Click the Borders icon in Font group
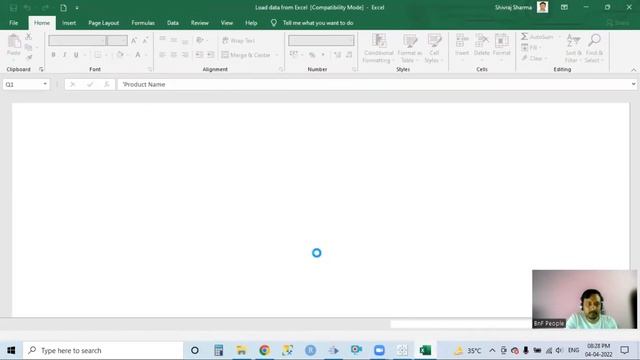 pos(98,55)
